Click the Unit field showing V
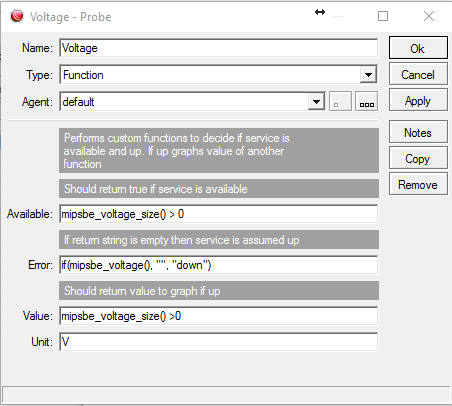The height and width of the screenshot is (406, 452). pyautogui.click(x=219, y=342)
